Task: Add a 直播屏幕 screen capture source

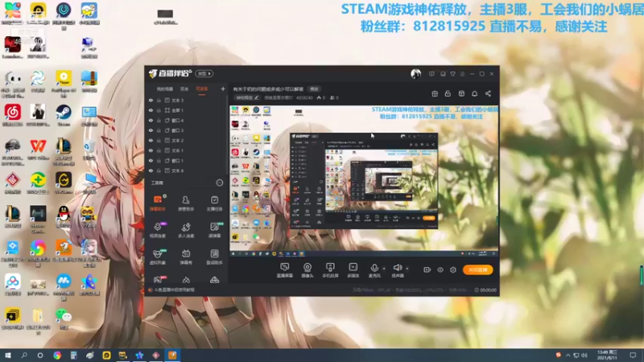Action: coord(284,270)
